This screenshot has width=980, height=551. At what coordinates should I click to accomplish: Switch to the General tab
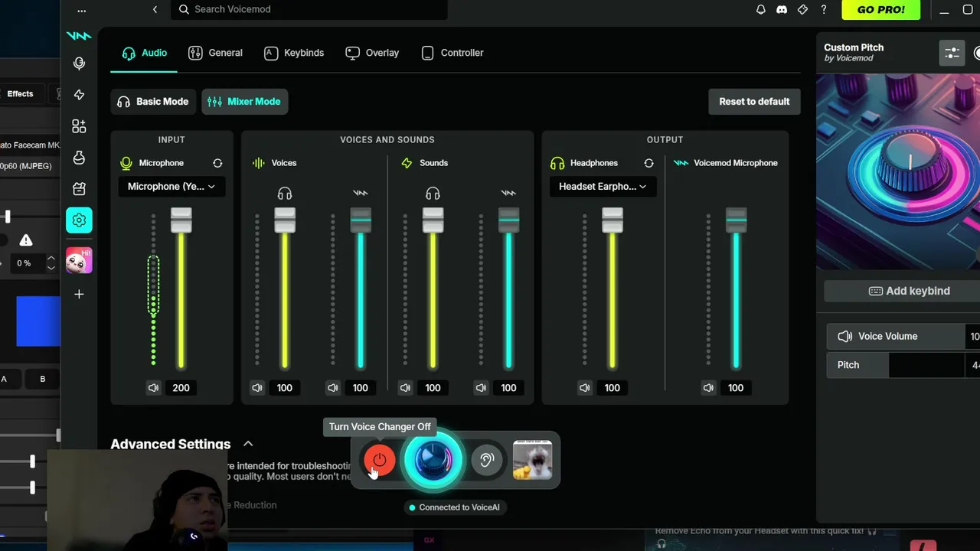pyautogui.click(x=215, y=53)
